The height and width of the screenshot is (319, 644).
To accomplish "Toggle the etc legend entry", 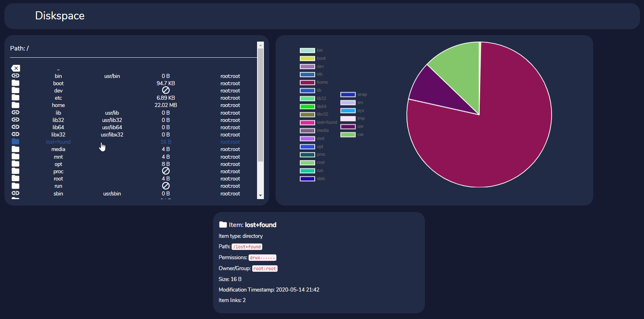I will (311, 74).
